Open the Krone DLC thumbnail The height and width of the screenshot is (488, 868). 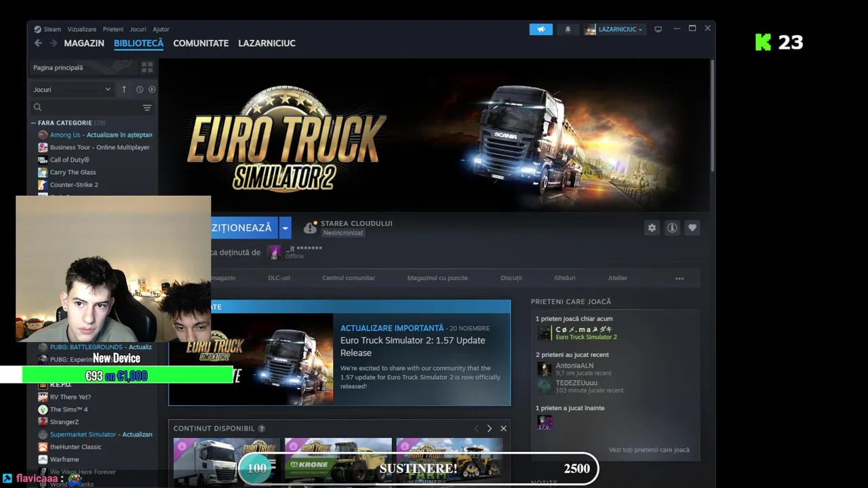click(338, 462)
